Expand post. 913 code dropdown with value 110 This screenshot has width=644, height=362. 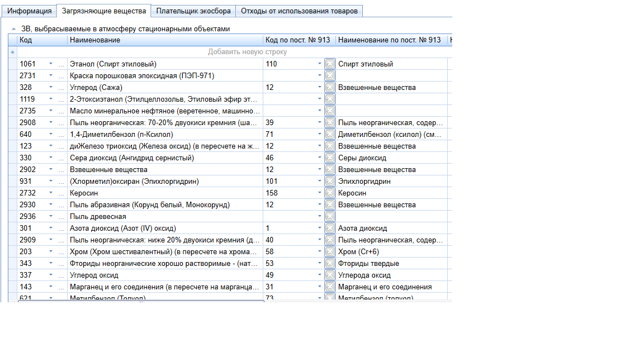click(320, 64)
